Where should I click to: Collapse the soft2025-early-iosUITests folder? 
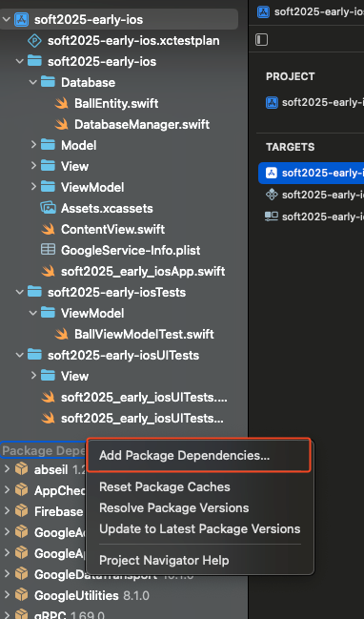(x=20, y=355)
